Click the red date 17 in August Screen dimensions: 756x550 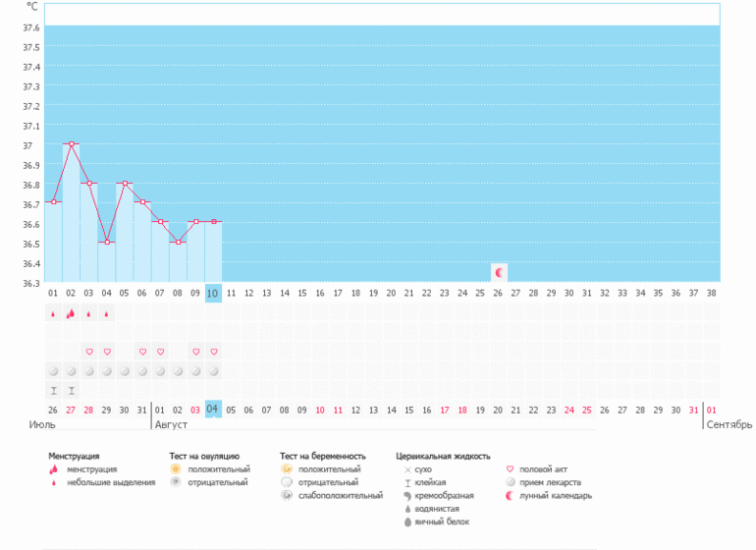pyautogui.click(x=445, y=411)
